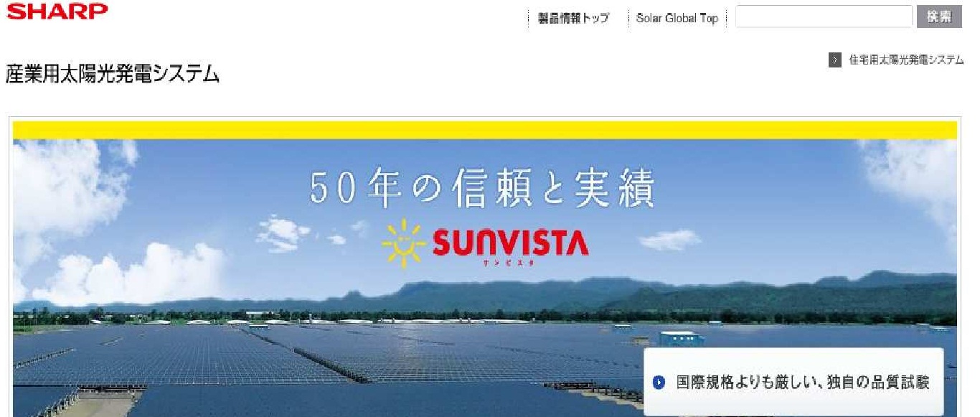Click the small サンビスタ katakana under SUNVISTA

point(509,264)
